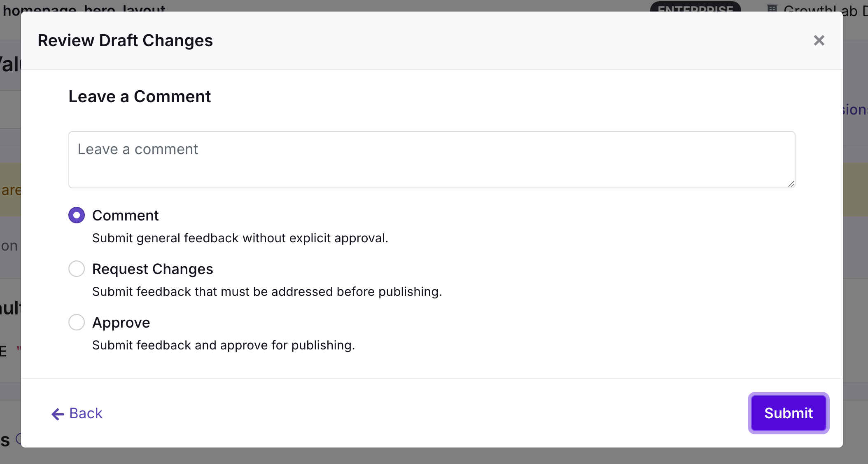Click the Review Draft Changes heading

126,40
